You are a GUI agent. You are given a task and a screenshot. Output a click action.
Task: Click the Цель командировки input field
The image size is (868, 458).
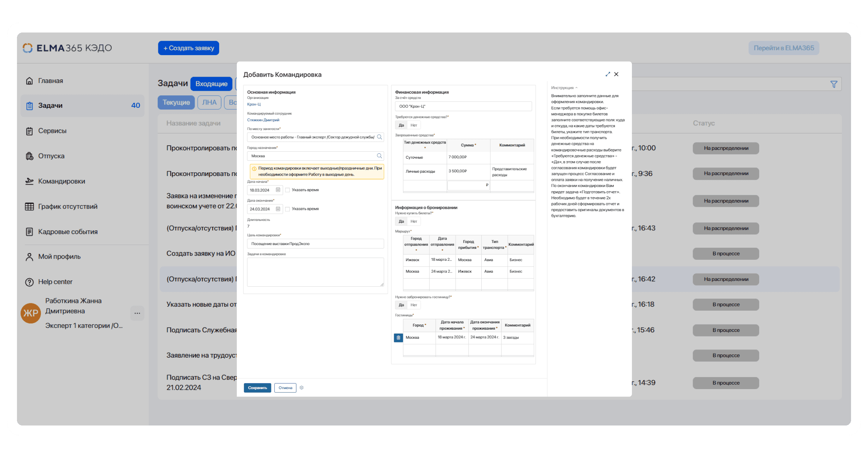(315, 244)
